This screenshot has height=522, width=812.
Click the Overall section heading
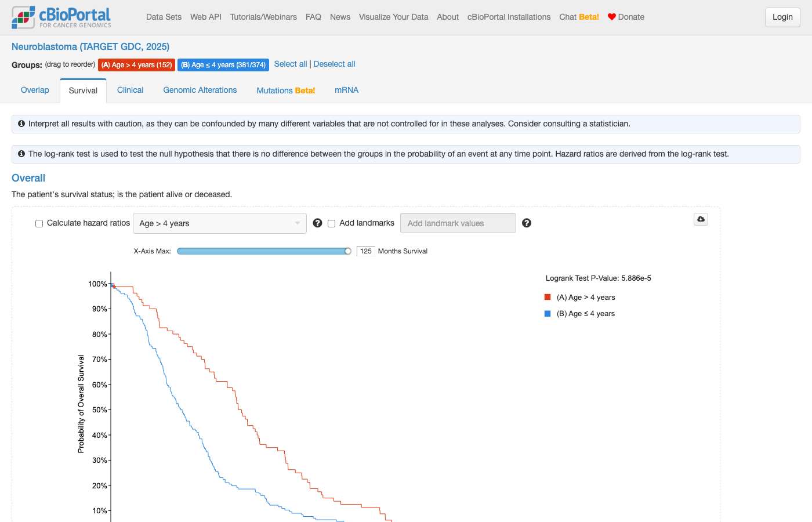pos(28,178)
